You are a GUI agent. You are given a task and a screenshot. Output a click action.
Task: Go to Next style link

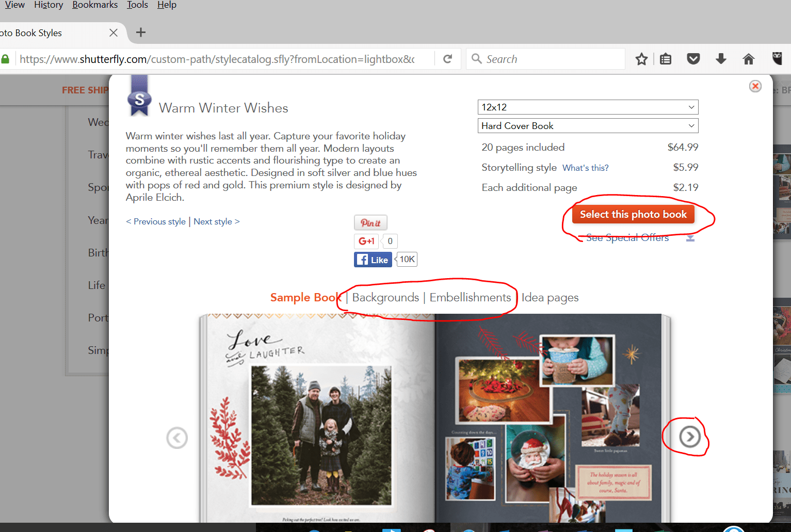(217, 221)
